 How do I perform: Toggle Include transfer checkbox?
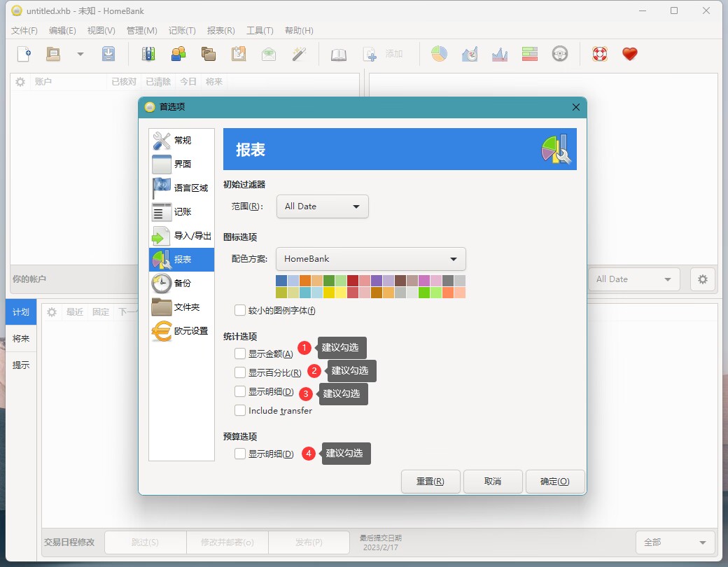click(x=240, y=410)
